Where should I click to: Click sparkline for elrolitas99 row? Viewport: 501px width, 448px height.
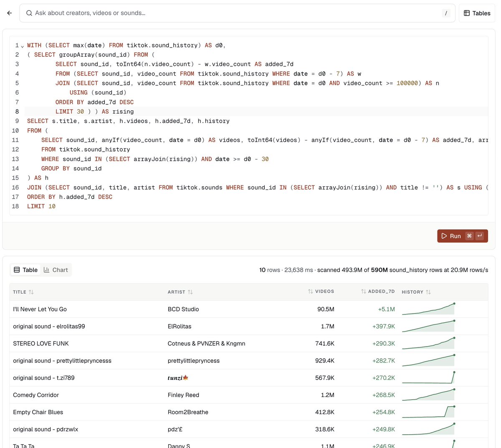click(428, 326)
